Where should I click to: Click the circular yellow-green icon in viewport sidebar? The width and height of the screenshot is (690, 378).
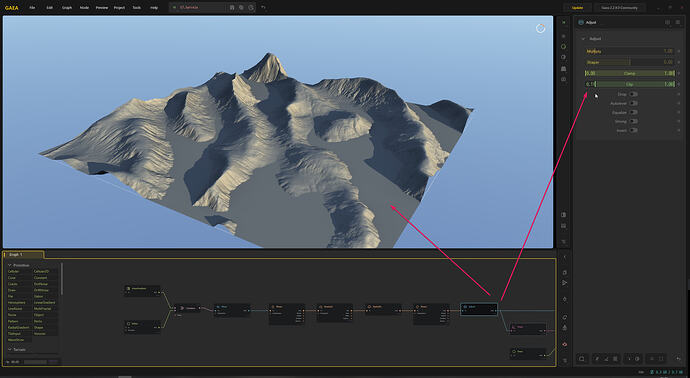pos(564,46)
